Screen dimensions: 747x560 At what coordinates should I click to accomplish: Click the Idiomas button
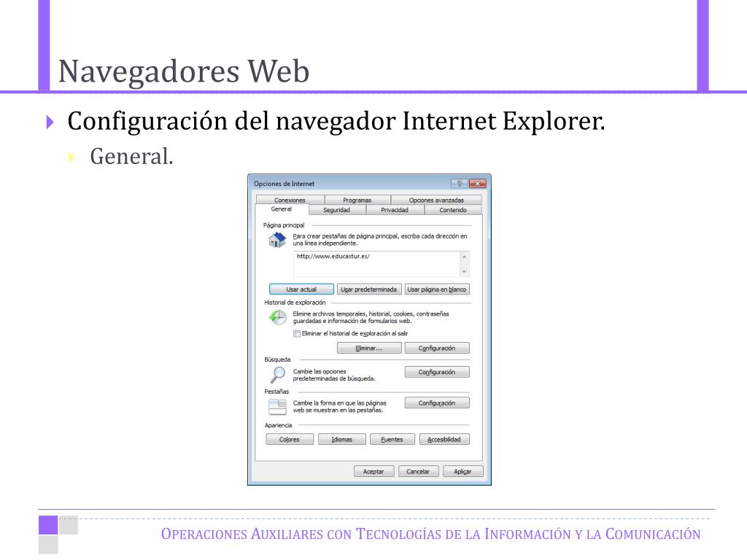342,439
